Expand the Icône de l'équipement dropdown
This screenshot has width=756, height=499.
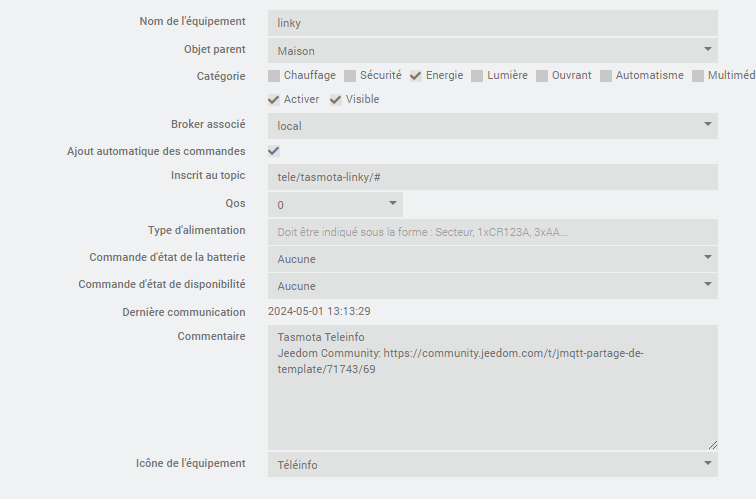click(493, 464)
